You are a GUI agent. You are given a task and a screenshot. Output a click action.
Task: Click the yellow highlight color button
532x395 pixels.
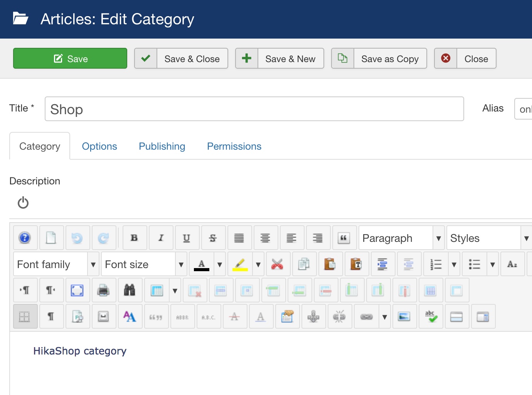(x=240, y=264)
